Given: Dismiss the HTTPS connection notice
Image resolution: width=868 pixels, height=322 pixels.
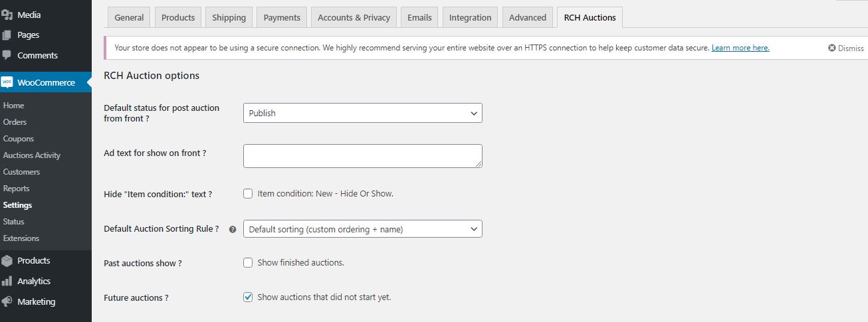Looking at the screenshot, I should point(845,48).
